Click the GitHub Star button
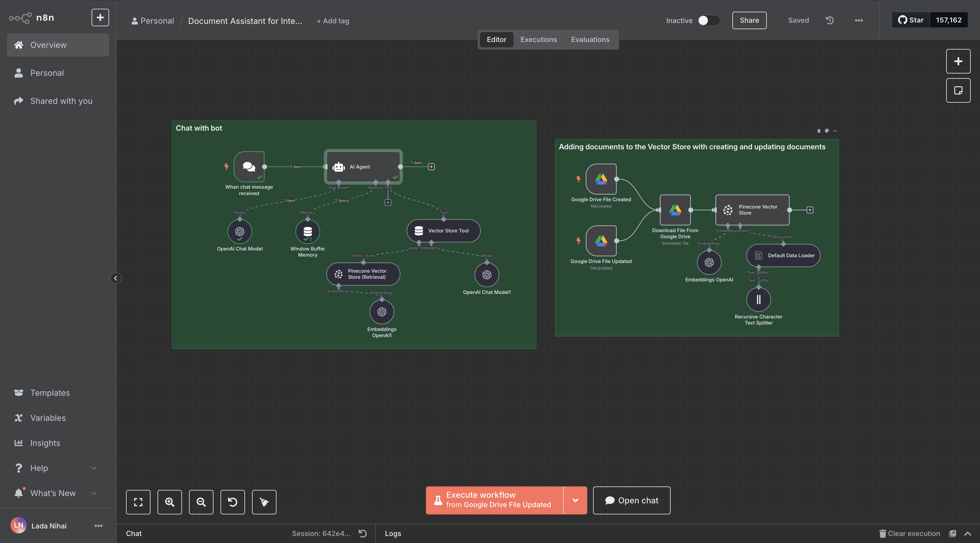980x543 pixels. click(911, 20)
